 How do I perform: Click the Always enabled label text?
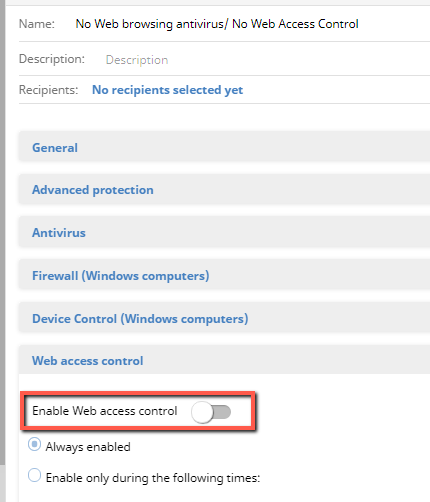[88, 447]
